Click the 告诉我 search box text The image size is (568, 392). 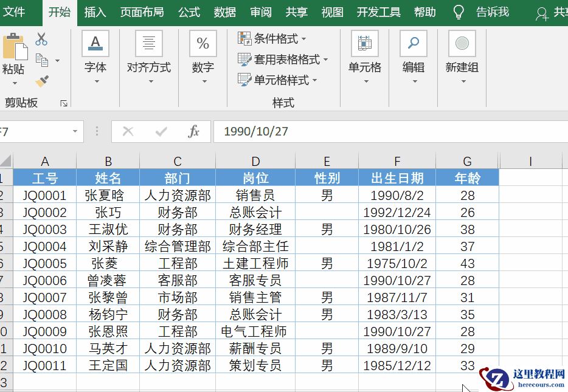click(493, 12)
